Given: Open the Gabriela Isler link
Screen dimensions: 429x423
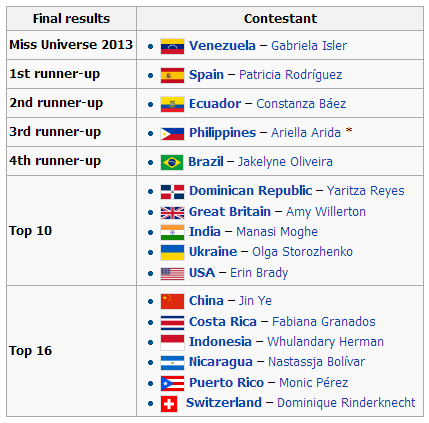Looking at the screenshot, I should pyautogui.click(x=309, y=46).
